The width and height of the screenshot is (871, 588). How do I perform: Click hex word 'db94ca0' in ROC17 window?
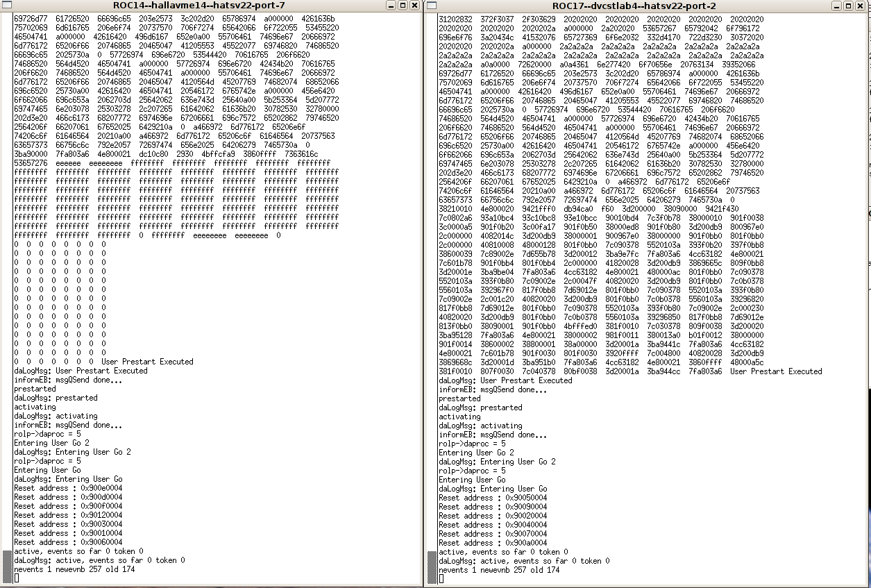click(x=580, y=209)
